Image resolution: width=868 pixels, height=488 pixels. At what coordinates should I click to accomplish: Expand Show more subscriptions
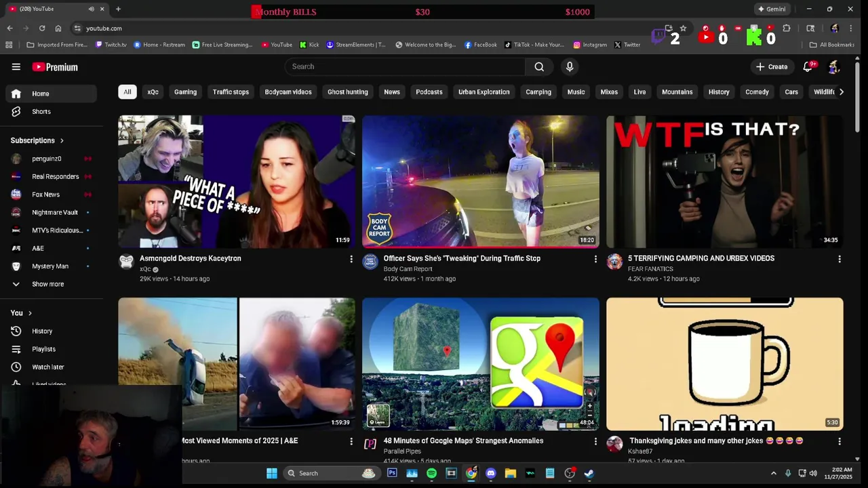[52, 284]
